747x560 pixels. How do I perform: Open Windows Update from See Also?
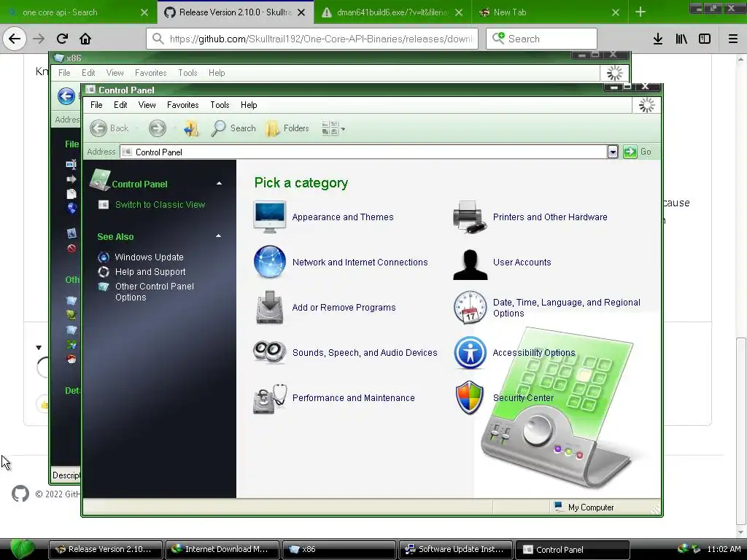149,257
